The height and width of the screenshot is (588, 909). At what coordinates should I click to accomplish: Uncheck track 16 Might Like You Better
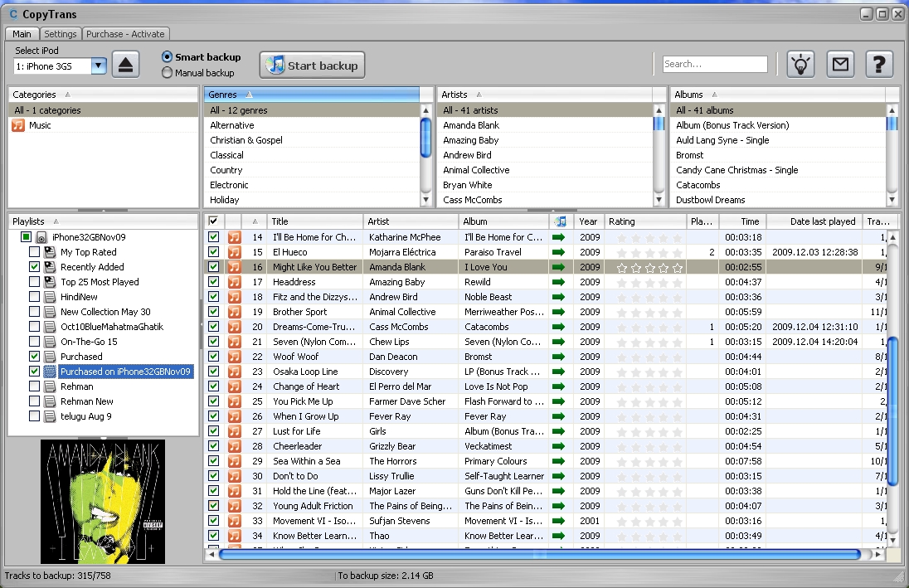point(213,267)
